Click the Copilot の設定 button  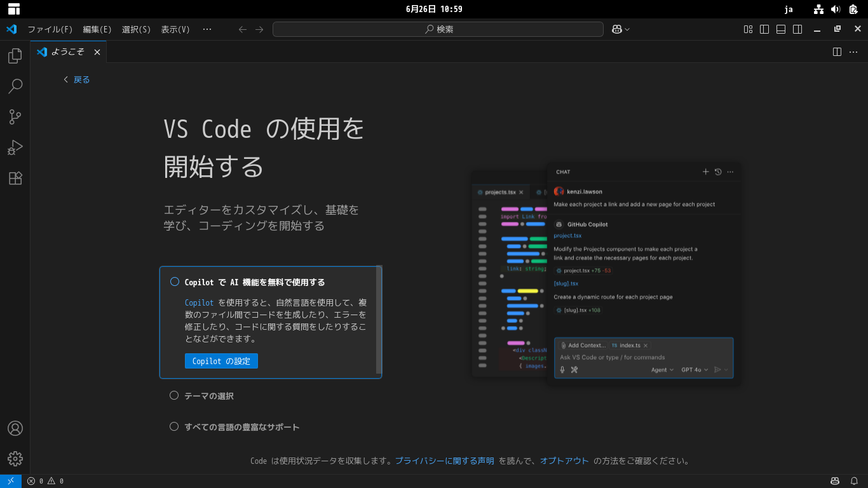[x=221, y=361]
